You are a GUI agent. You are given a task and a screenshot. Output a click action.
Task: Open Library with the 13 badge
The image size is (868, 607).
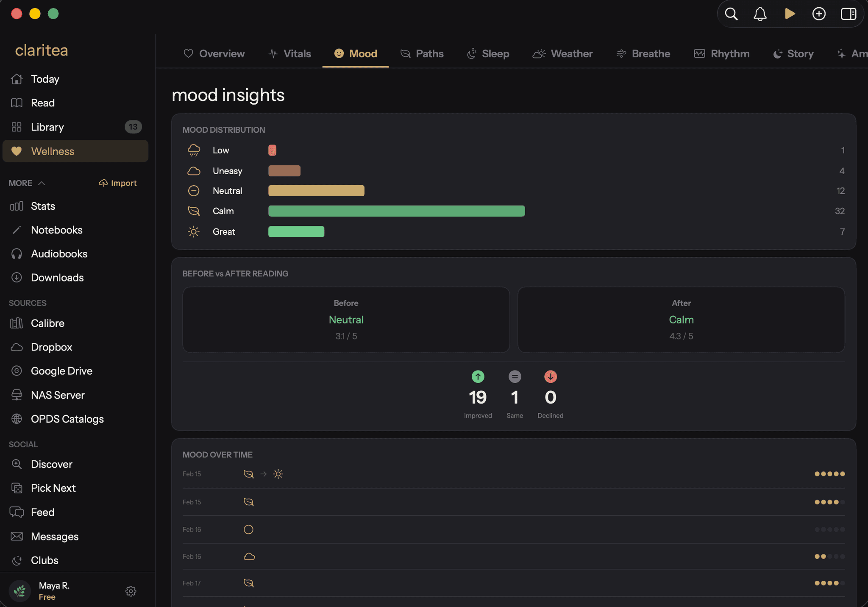[x=75, y=127]
